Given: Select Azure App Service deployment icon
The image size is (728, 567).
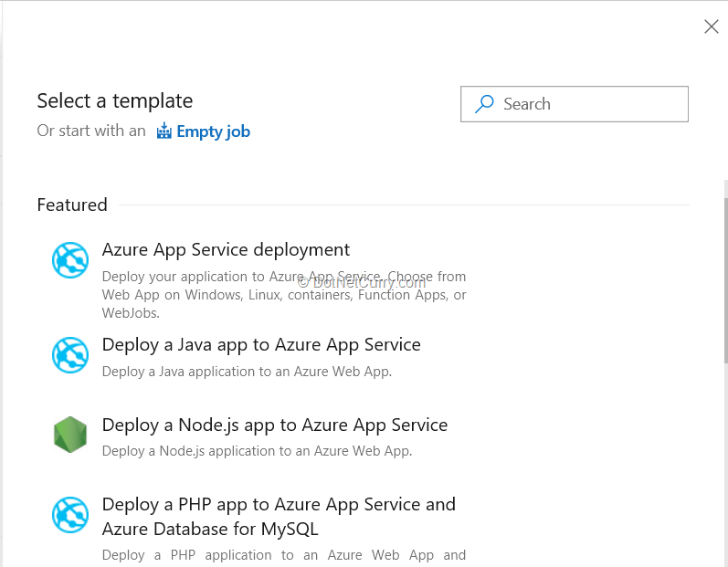Looking at the screenshot, I should pos(70,260).
